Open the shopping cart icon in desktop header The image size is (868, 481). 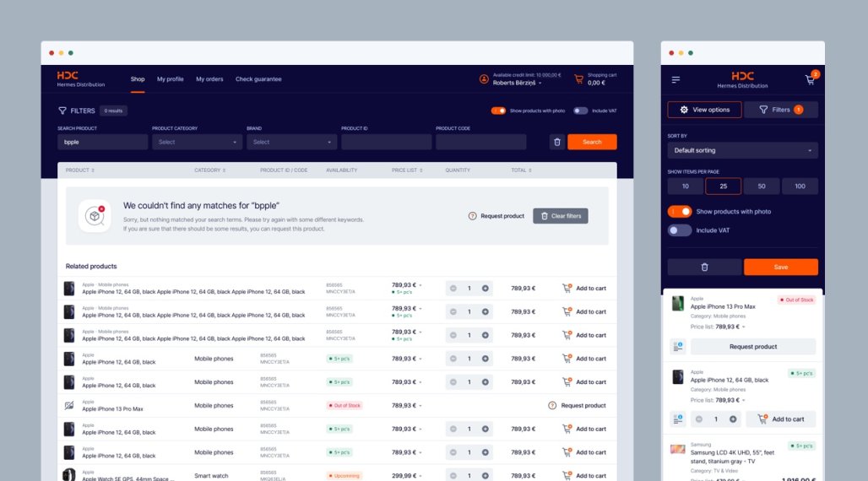[x=578, y=79]
